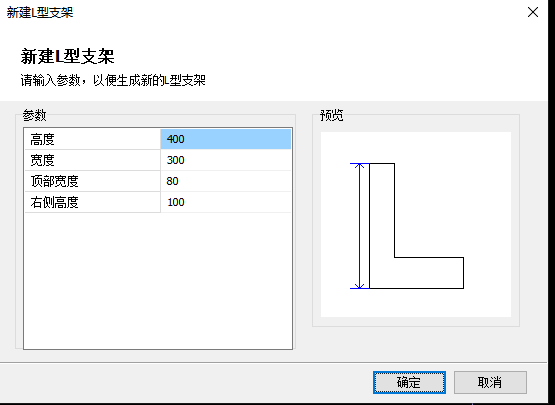Select the 顶部宽度 value field showing 80

pyautogui.click(x=225, y=181)
